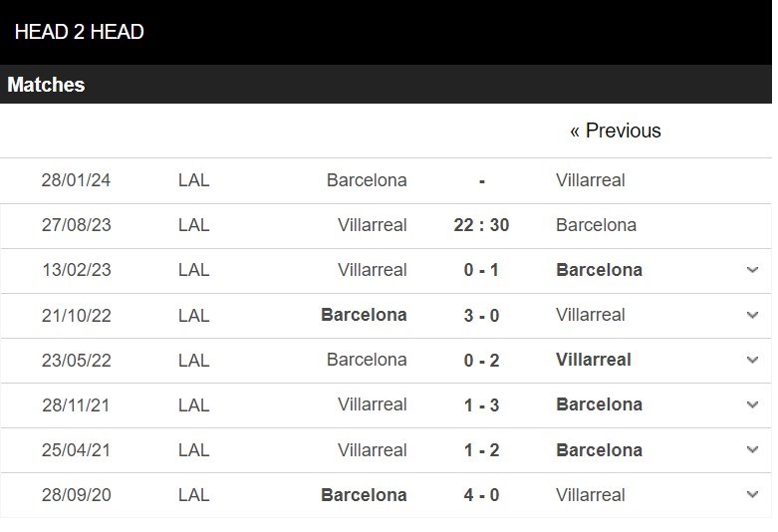This screenshot has width=778, height=532.
Task: Expand the 13/02/23 Villarreal 0-1 Barcelona match
Action: 752,270
